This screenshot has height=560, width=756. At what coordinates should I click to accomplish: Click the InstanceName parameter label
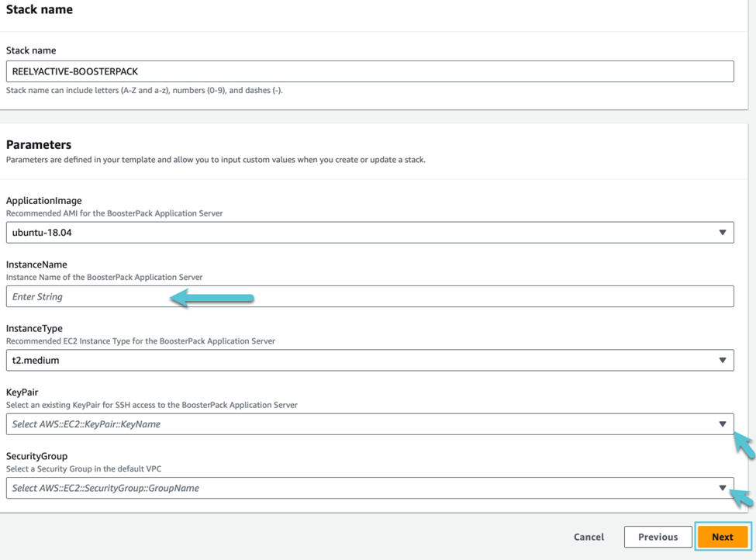coord(36,264)
